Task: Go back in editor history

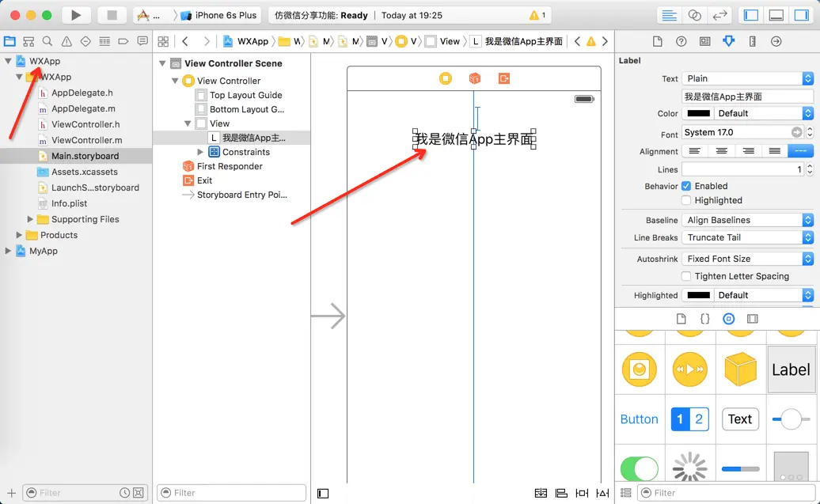Action: coord(185,41)
